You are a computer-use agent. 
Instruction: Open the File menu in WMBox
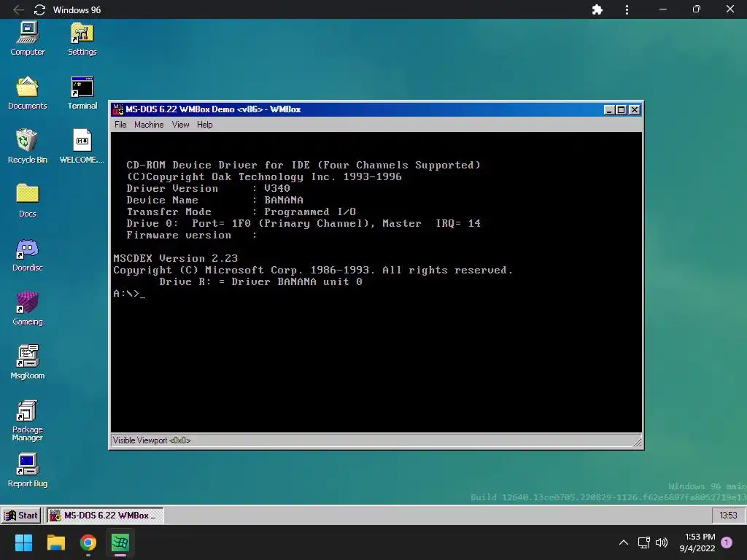(x=120, y=125)
